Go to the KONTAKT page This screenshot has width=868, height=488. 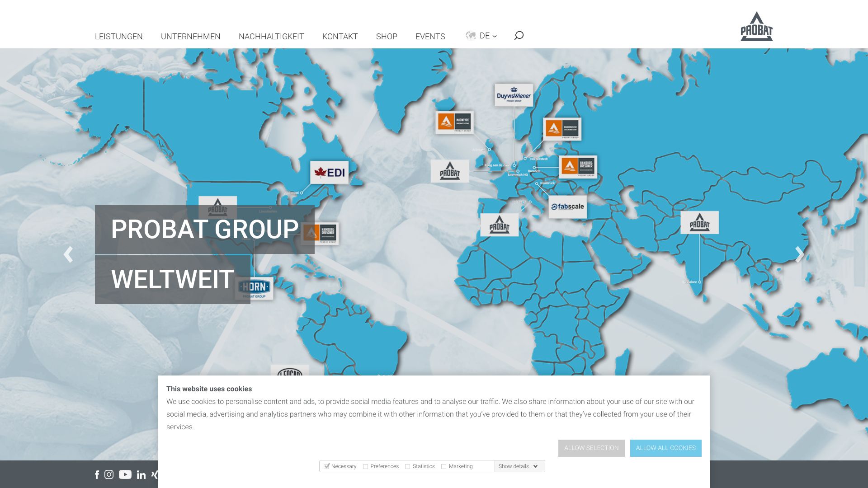pos(340,36)
